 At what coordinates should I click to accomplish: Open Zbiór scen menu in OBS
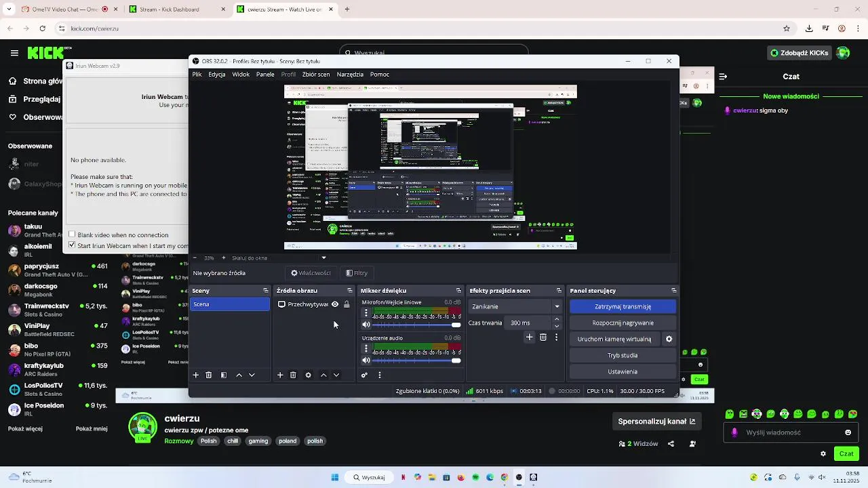(x=316, y=75)
